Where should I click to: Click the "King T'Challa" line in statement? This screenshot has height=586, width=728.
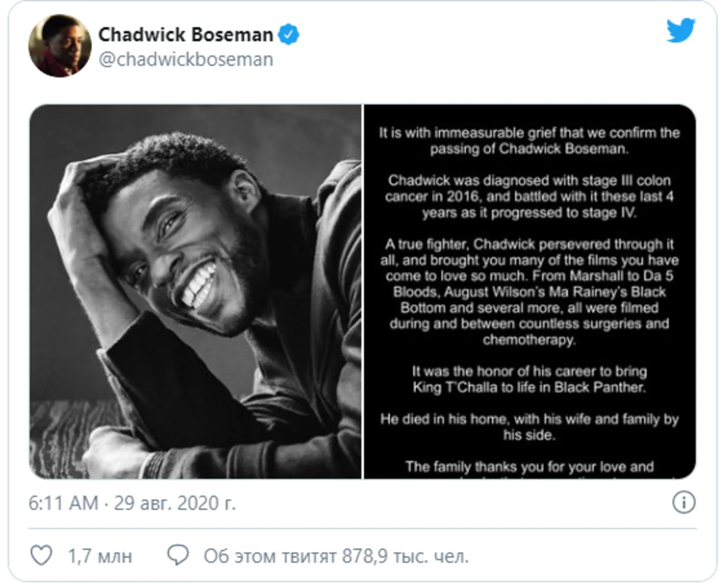tap(529, 388)
